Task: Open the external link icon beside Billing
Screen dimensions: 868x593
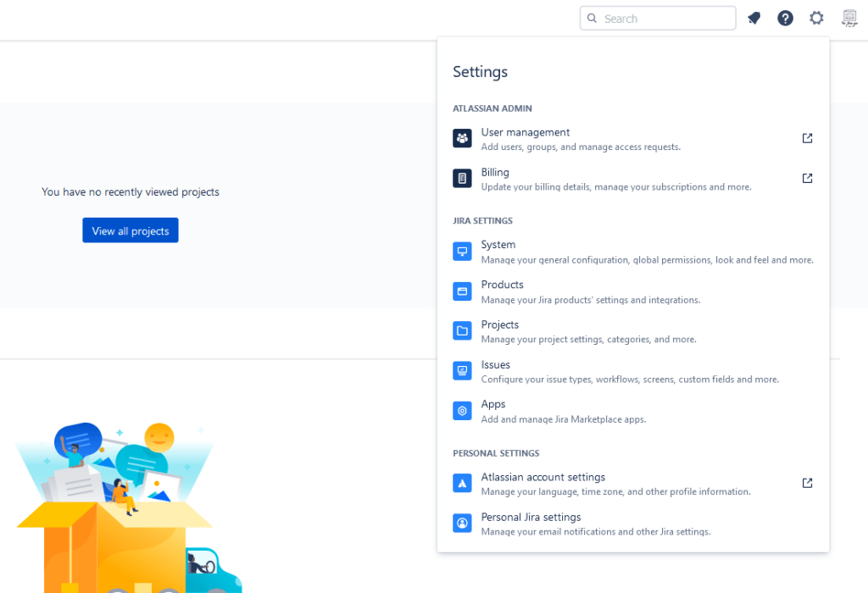Action: pos(807,178)
